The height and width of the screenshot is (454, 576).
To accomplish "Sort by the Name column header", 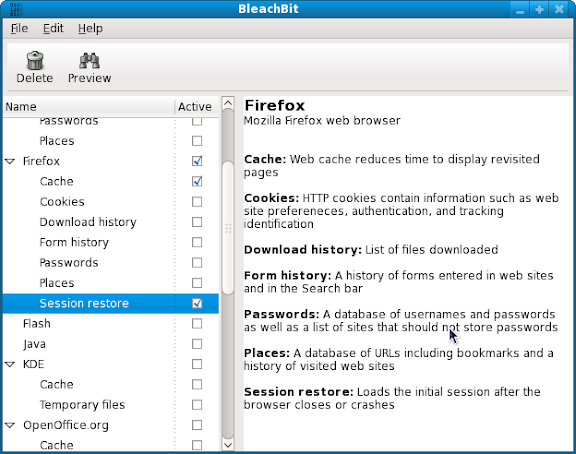I will [89, 107].
